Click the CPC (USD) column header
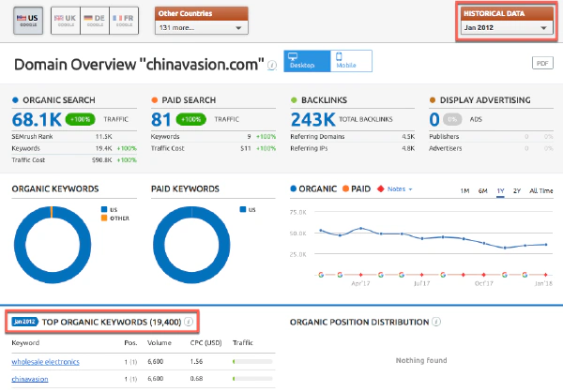The width and height of the screenshot is (563, 392). (x=205, y=343)
